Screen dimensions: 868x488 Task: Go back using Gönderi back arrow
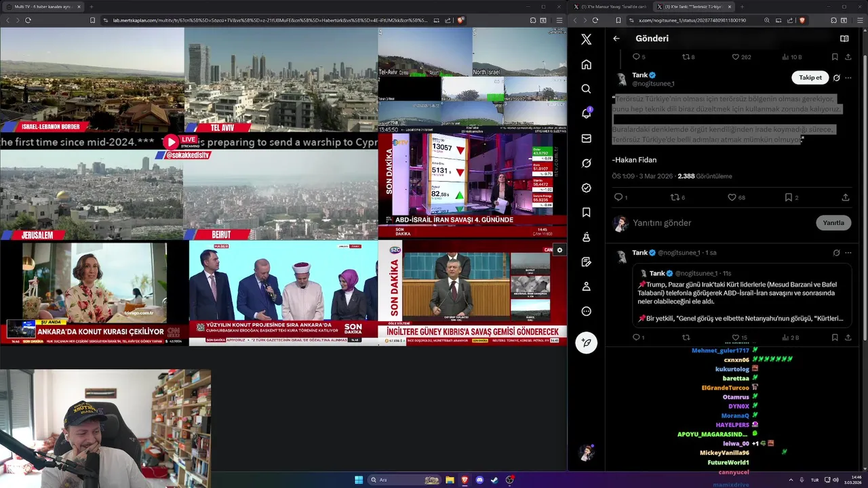(616, 39)
